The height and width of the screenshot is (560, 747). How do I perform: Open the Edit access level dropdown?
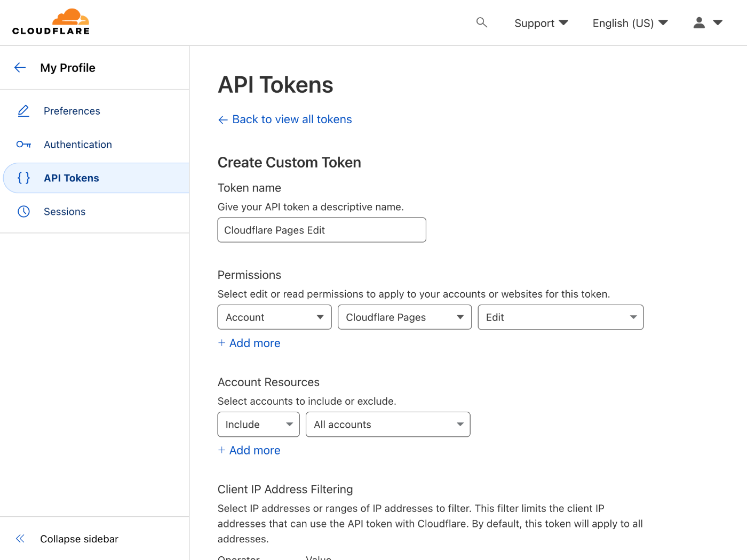point(560,317)
